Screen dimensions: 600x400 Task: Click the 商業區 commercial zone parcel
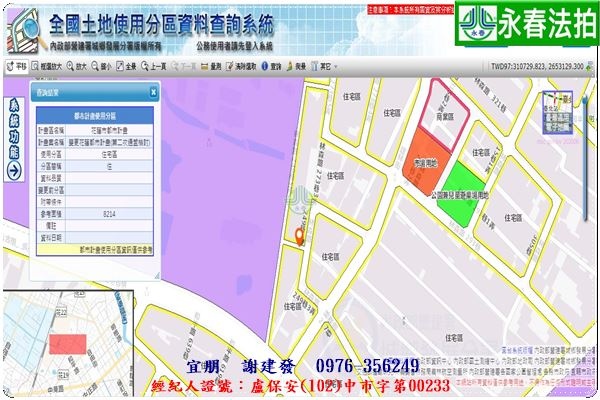tap(445, 116)
